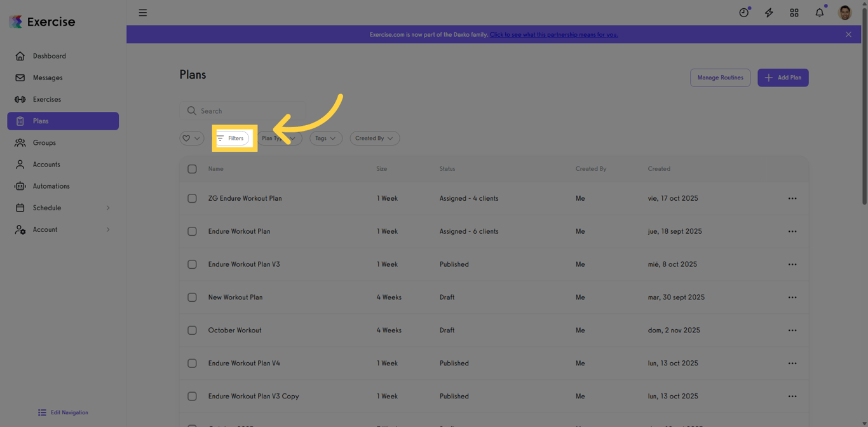Select the October Workout row checkbox

click(192, 330)
